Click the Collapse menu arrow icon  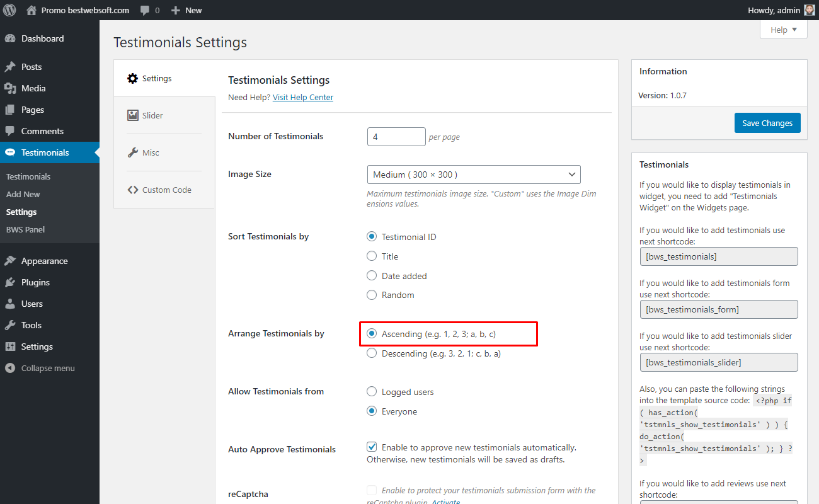(x=10, y=368)
